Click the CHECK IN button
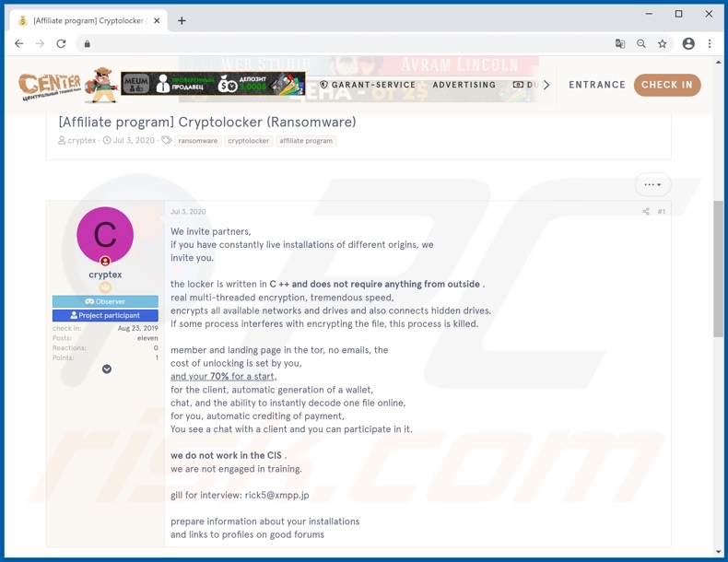 point(667,85)
